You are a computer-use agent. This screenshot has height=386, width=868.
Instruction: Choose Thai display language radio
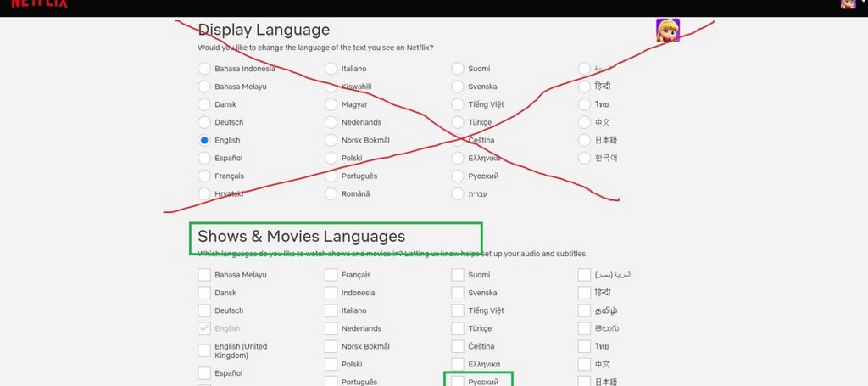(x=584, y=104)
